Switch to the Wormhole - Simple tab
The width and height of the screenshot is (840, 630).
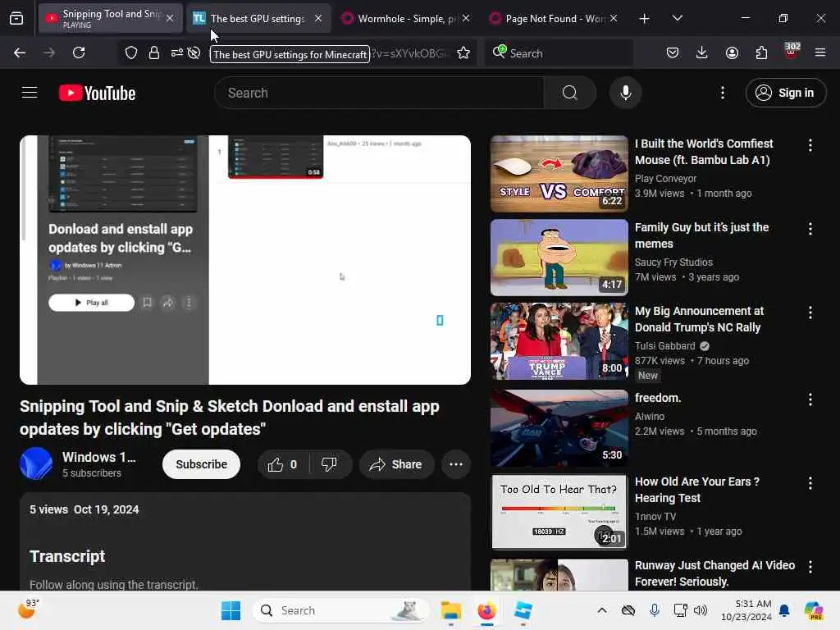pos(405,18)
